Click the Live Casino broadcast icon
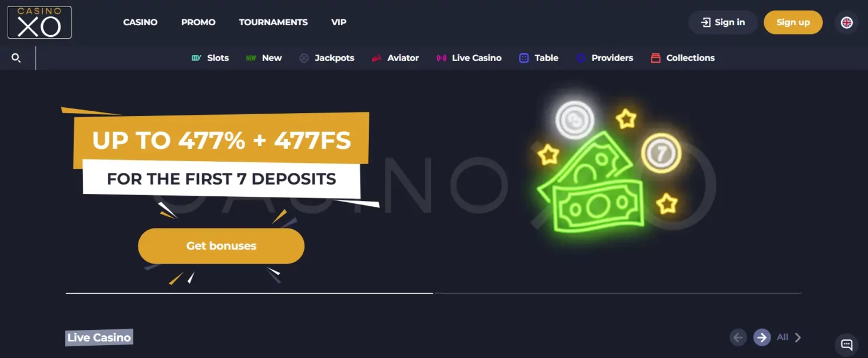 click(442, 58)
